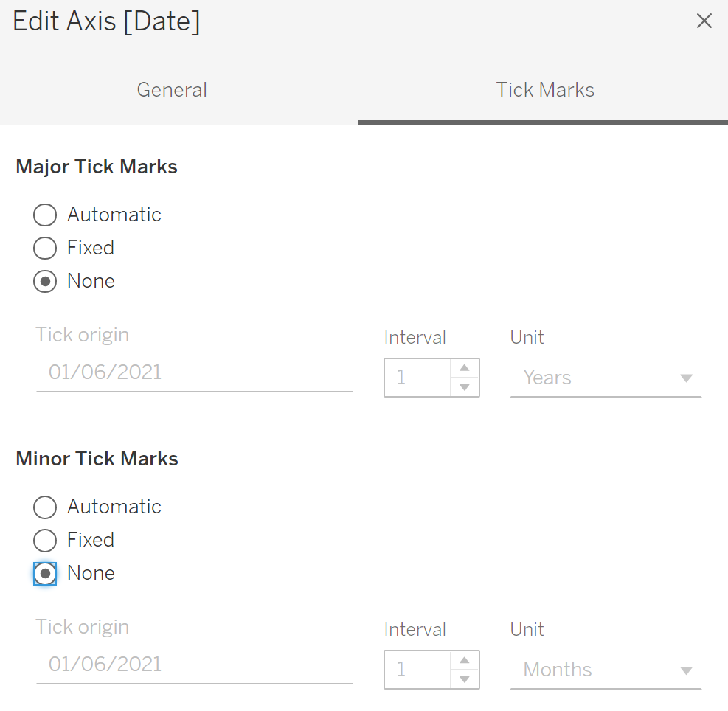Open the Months unit dropdown
Image resolution: width=728 pixels, height=711 pixels.
606,670
